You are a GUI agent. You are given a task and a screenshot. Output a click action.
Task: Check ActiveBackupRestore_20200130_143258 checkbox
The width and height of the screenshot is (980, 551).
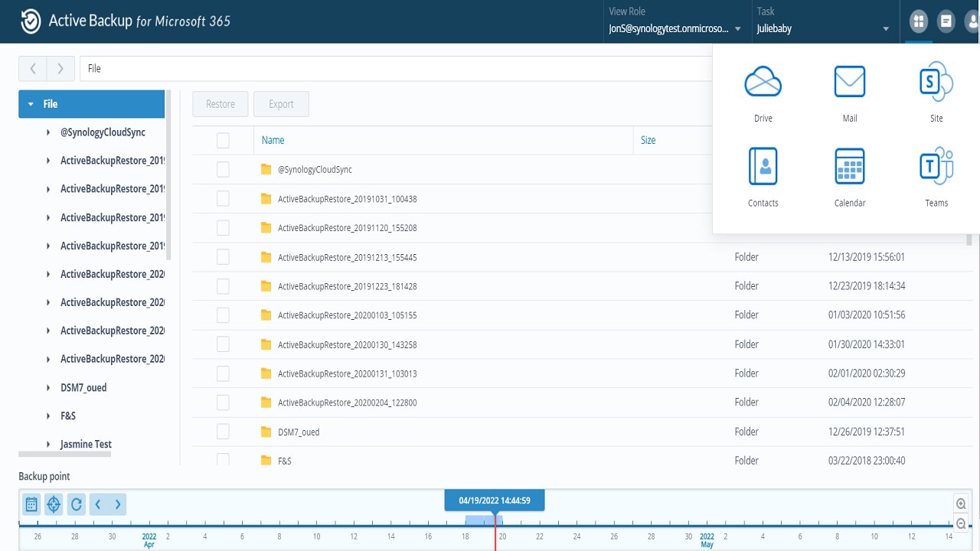(223, 344)
